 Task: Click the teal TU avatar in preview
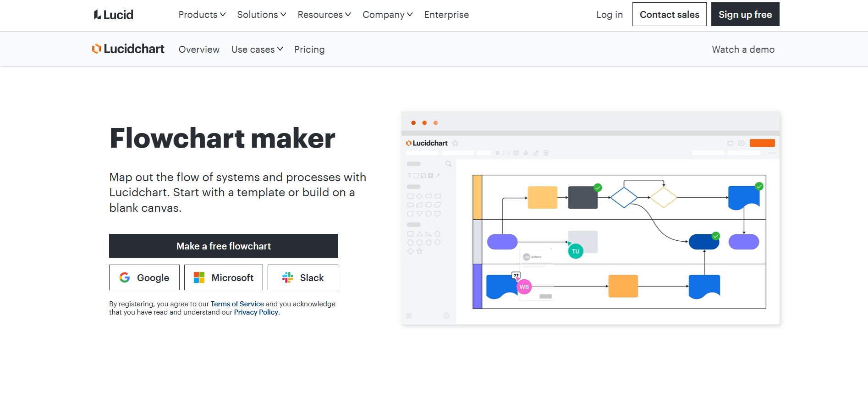click(x=576, y=251)
